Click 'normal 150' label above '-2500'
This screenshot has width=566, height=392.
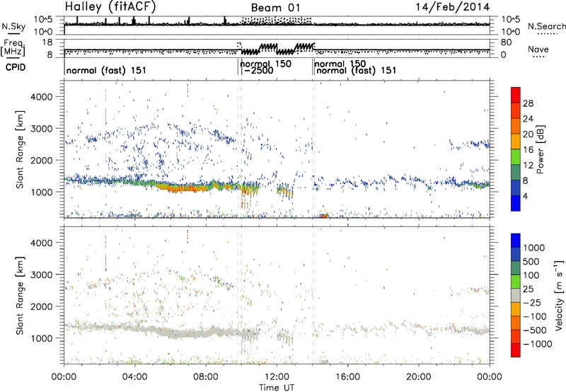pos(266,64)
